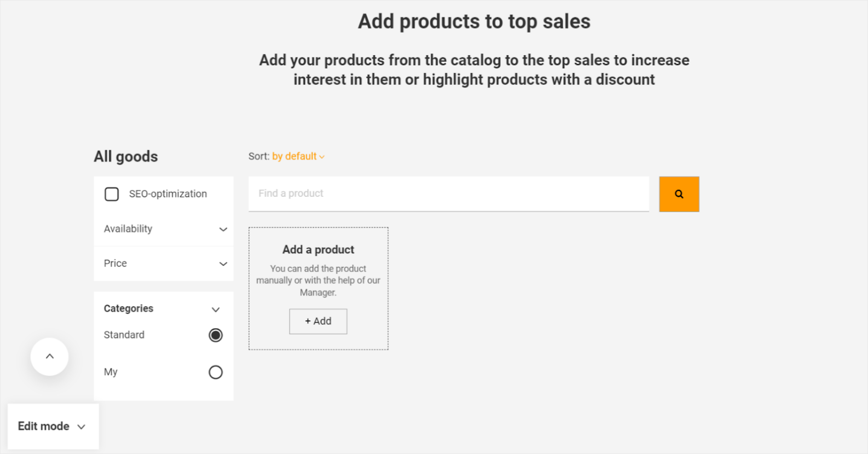This screenshot has width=868, height=454.
Task: Click the SEO-optimization label text
Action: click(168, 194)
